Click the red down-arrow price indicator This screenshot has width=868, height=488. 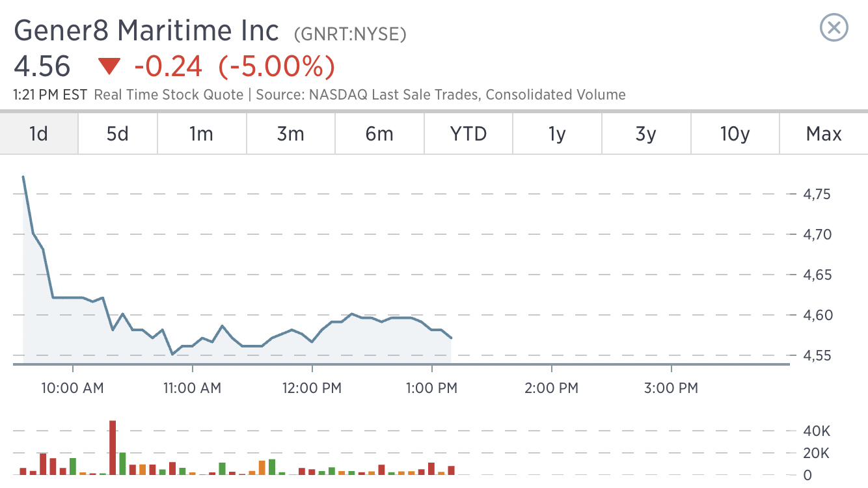click(x=109, y=66)
